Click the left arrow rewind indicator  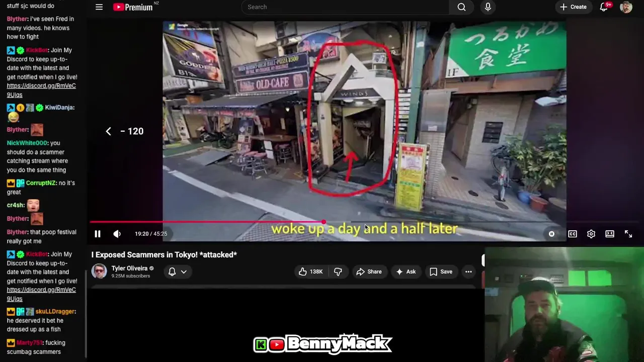coord(108,131)
